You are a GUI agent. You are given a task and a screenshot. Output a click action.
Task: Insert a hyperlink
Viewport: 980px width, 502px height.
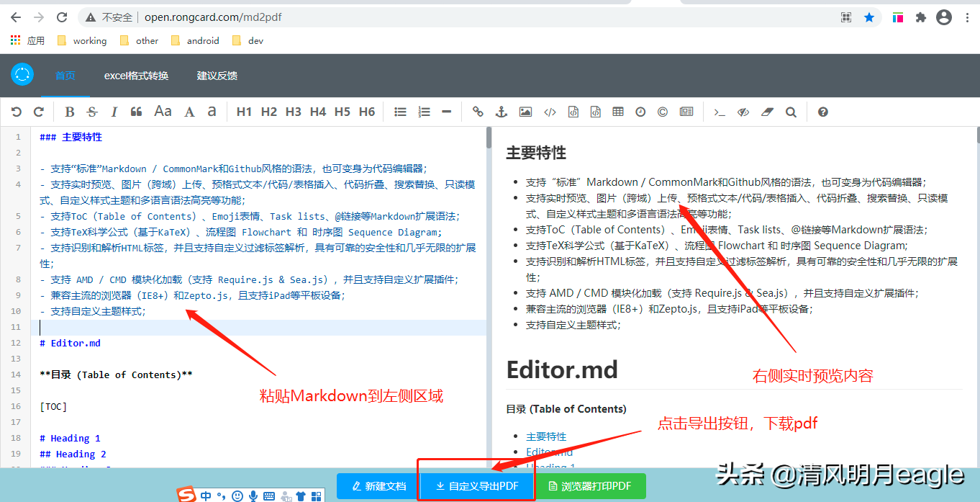tap(478, 112)
